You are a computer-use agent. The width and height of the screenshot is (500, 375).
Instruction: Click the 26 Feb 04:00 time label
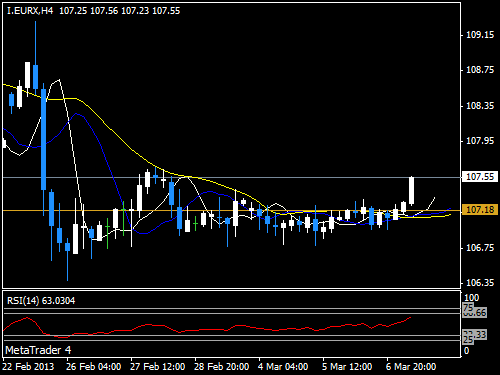pos(93,367)
